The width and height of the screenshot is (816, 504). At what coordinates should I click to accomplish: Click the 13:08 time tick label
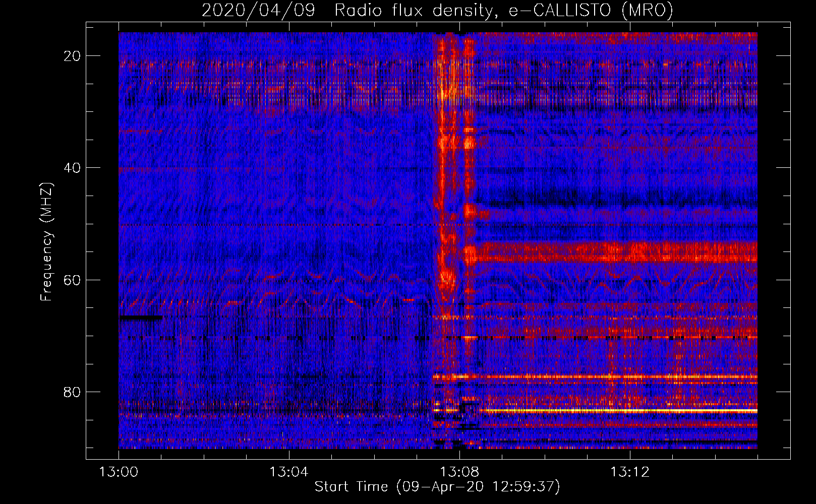[x=459, y=472]
